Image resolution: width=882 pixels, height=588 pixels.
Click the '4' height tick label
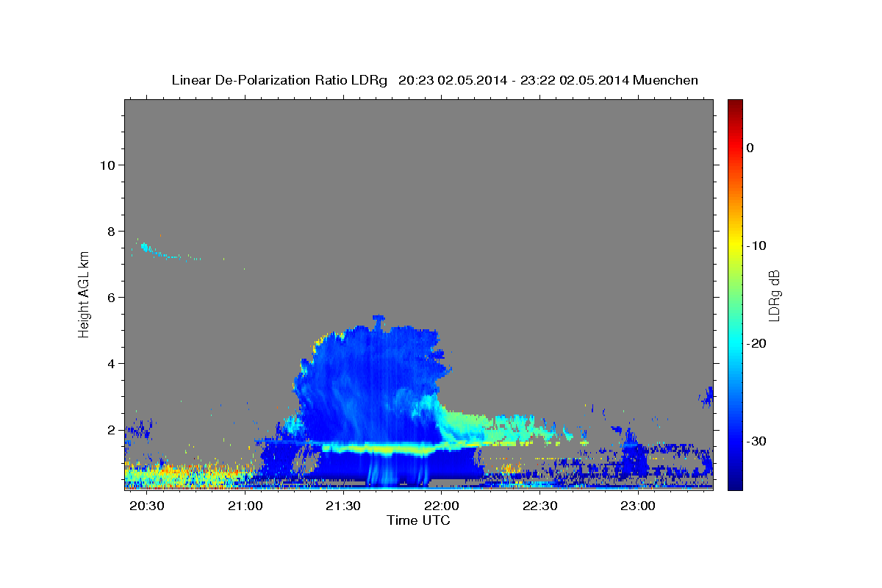point(112,364)
